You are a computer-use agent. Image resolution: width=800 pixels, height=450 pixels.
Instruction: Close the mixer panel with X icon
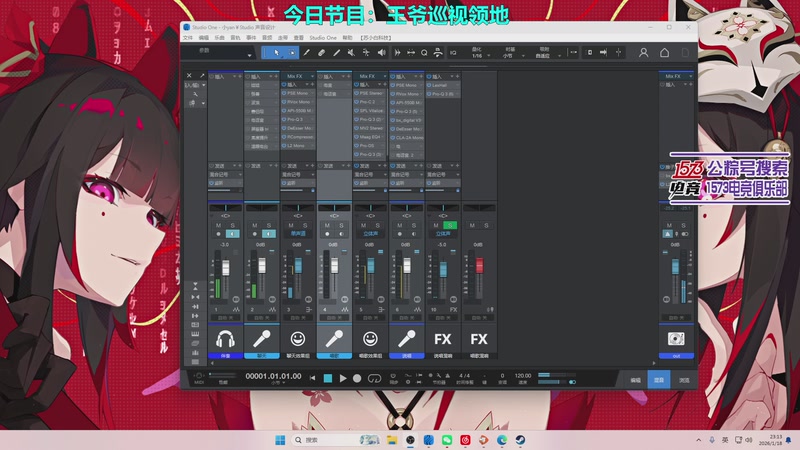pos(189,75)
